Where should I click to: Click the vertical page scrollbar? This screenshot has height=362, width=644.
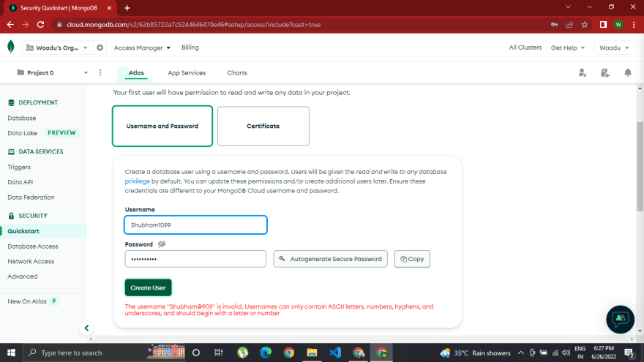tap(640, 167)
